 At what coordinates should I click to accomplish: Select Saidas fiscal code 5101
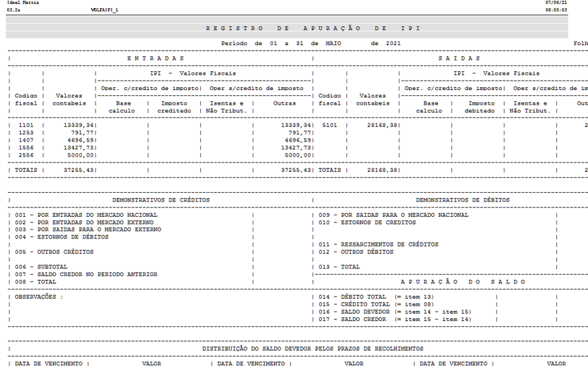330,125
